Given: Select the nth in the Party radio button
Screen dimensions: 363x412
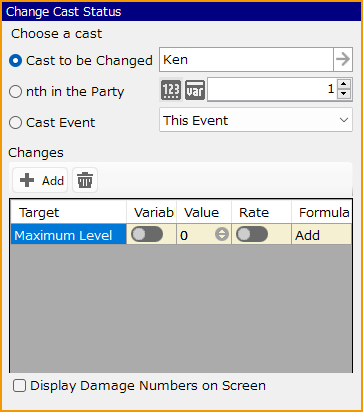Looking at the screenshot, I should (15, 91).
